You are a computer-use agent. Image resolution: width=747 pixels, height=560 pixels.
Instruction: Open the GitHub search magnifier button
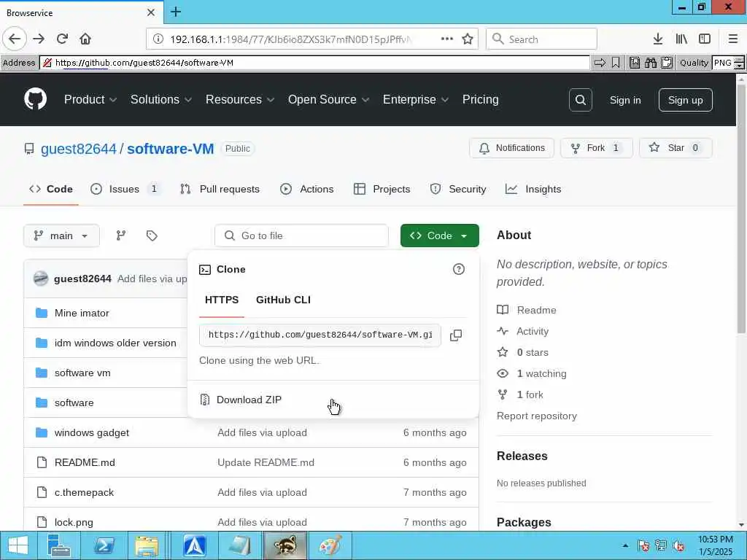click(580, 100)
